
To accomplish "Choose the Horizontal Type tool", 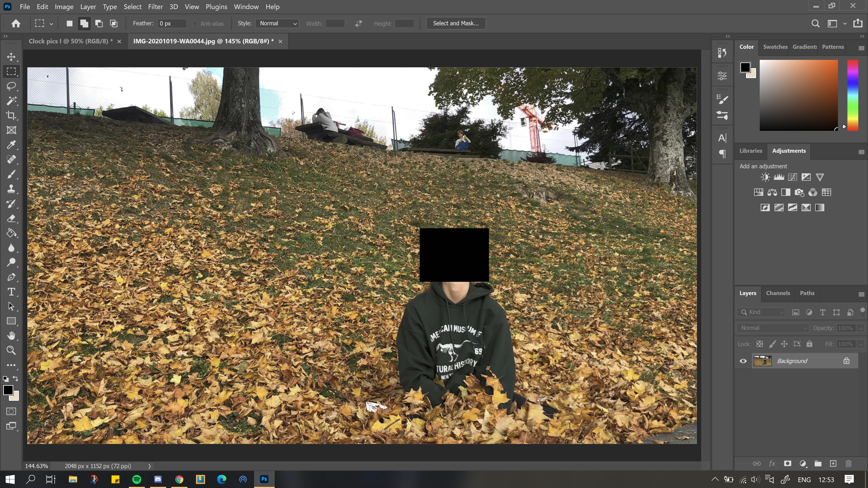I will pyautogui.click(x=11, y=292).
